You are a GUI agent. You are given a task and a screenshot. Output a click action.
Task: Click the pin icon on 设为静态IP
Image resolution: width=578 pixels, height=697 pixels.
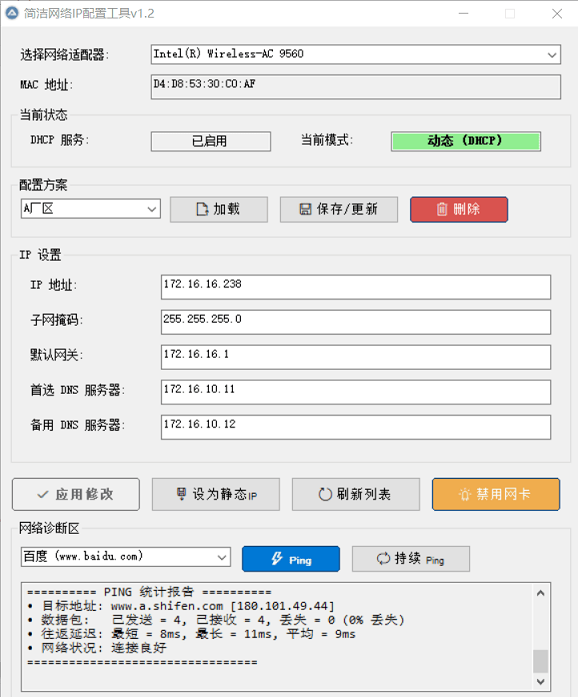[x=181, y=494]
